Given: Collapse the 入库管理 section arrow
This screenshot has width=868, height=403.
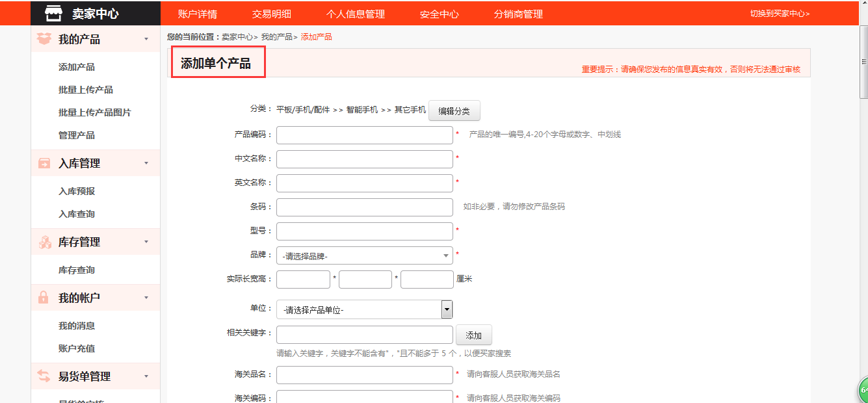Looking at the screenshot, I should 146,163.
